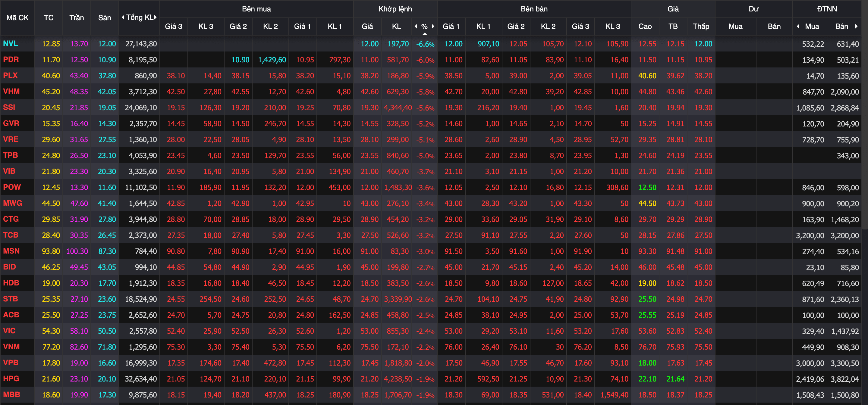Sort by the TC column header

49,17
